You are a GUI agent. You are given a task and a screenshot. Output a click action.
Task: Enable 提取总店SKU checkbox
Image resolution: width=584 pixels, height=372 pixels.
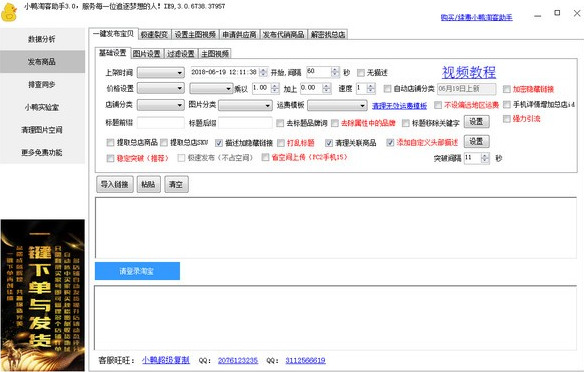pos(164,142)
